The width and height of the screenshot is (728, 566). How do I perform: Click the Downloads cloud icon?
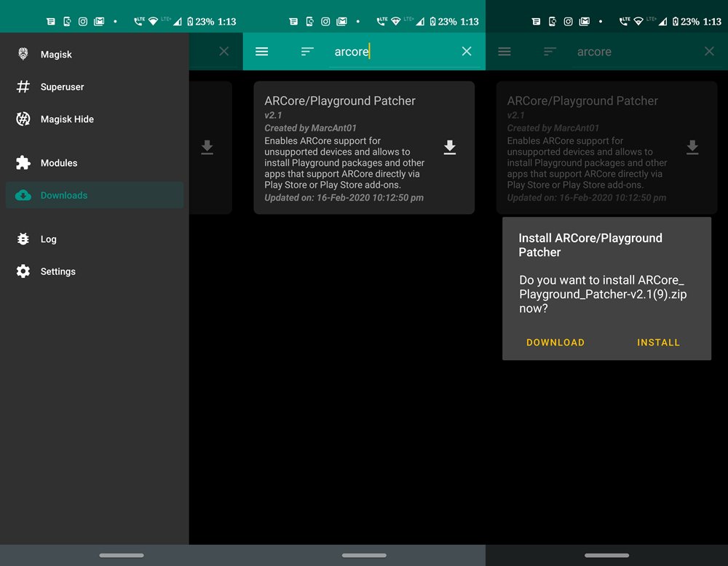pos(23,195)
